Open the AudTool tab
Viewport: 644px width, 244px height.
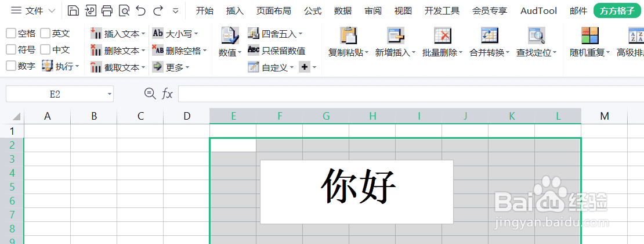tap(539, 11)
